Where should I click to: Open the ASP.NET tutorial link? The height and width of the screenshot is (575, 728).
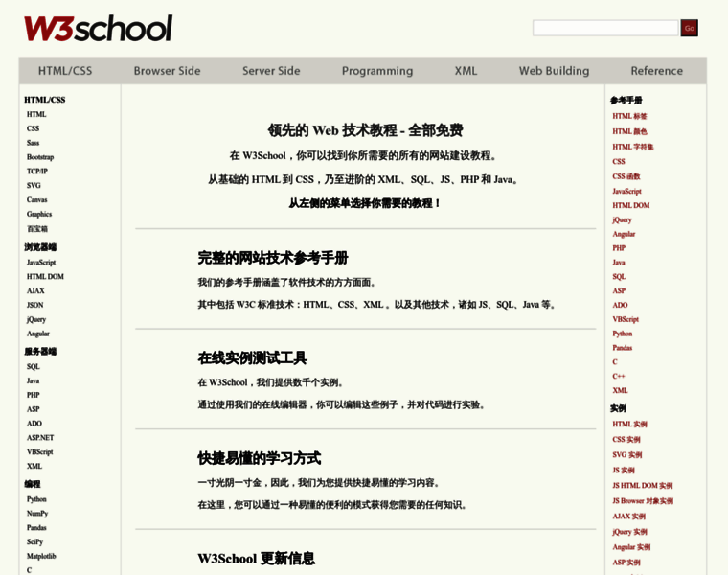40,438
